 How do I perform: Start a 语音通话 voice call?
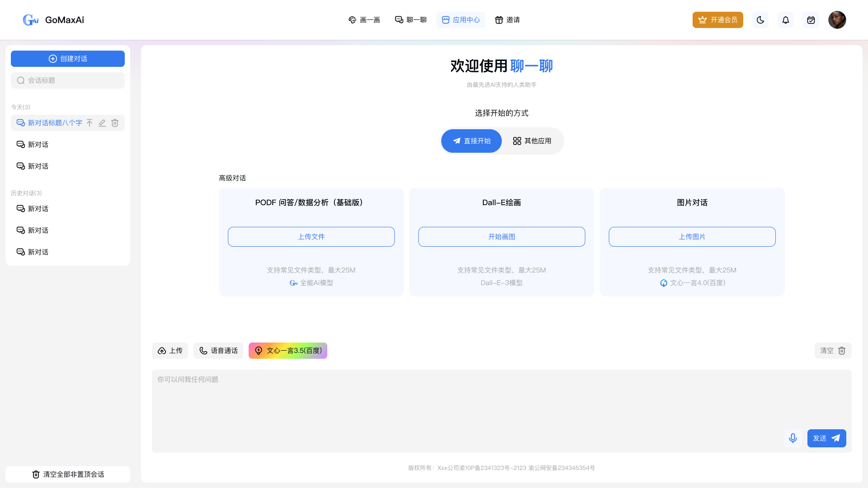(218, 351)
